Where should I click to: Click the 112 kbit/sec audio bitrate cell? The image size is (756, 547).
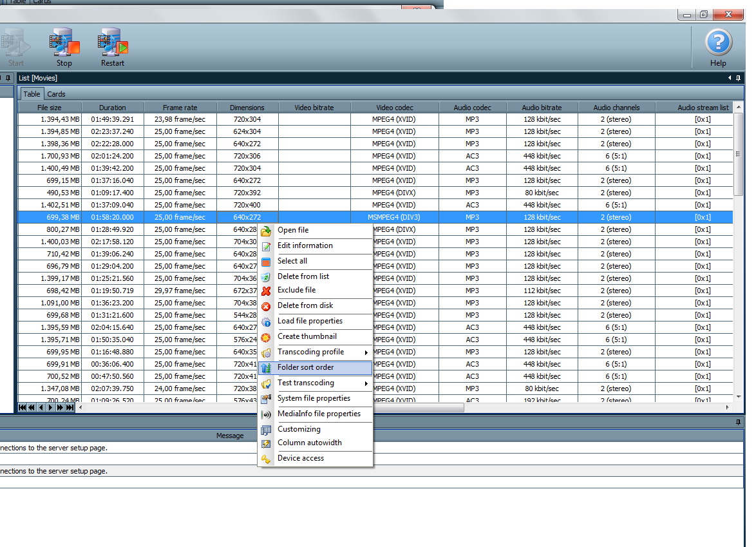click(542, 291)
